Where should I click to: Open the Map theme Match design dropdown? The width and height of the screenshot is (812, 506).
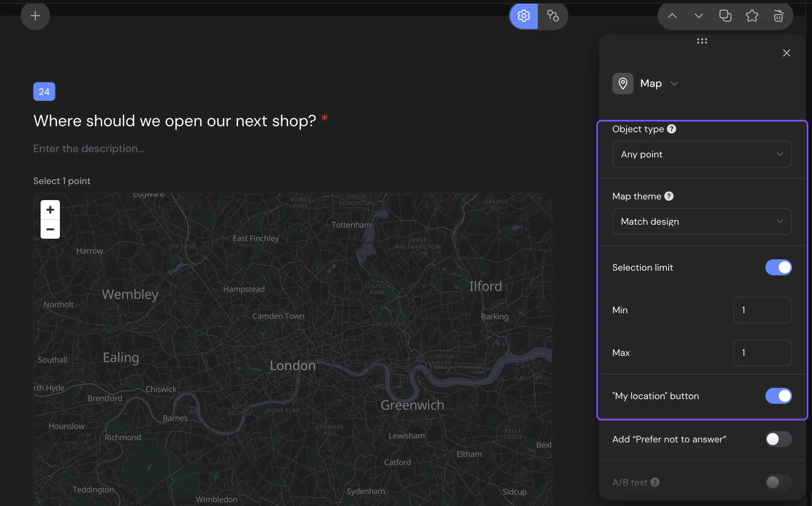pyautogui.click(x=702, y=222)
